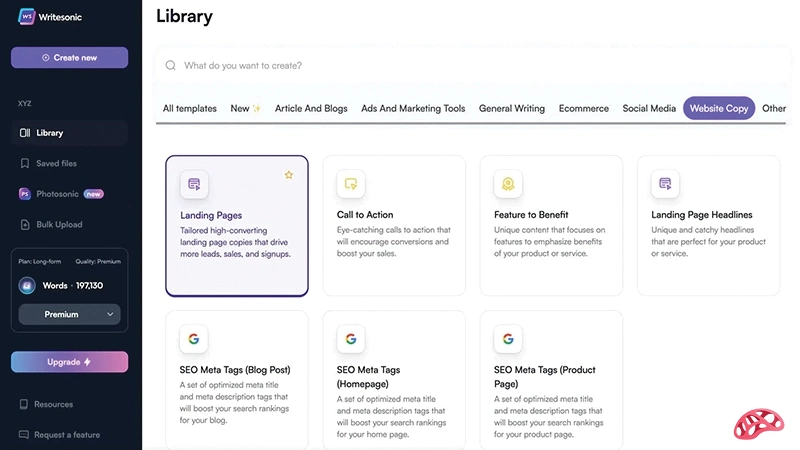Click the Upgrade button
Image resolution: width=800 pixels, height=450 pixels.
tap(69, 362)
